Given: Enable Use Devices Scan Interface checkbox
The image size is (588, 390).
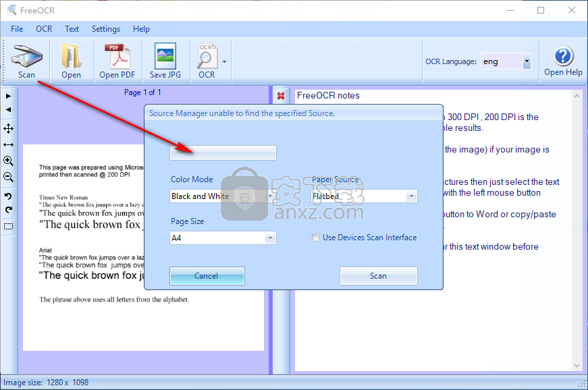Looking at the screenshot, I should [315, 237].
